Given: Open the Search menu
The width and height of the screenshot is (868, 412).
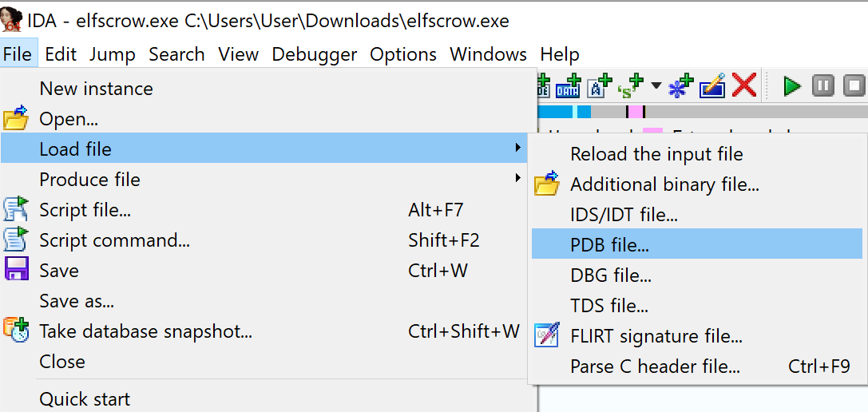Looking at the screenshot, I should pos(176,54).
